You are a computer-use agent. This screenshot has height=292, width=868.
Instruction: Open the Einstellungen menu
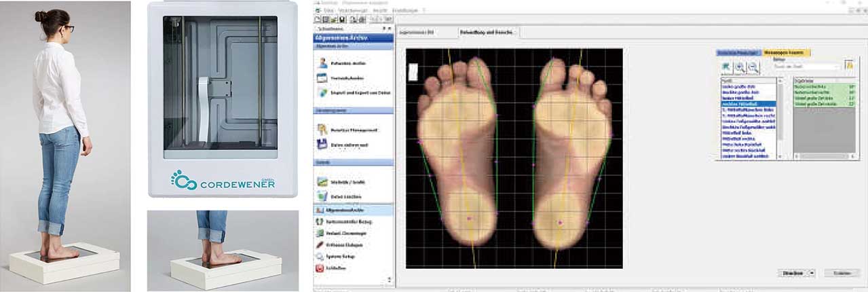tap(406, 10)
